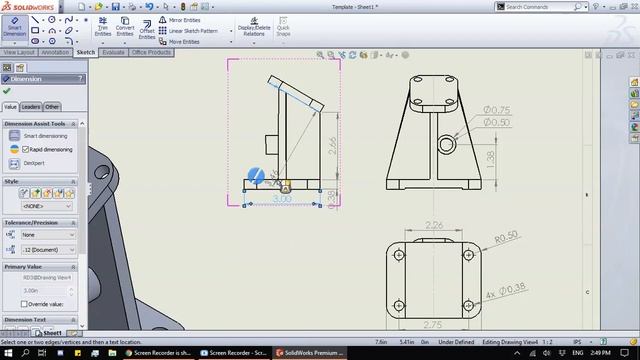Switch to Sketch tab
Image resolution: width=640 pixels, height=360 pixels.
(x=86, y=52)
